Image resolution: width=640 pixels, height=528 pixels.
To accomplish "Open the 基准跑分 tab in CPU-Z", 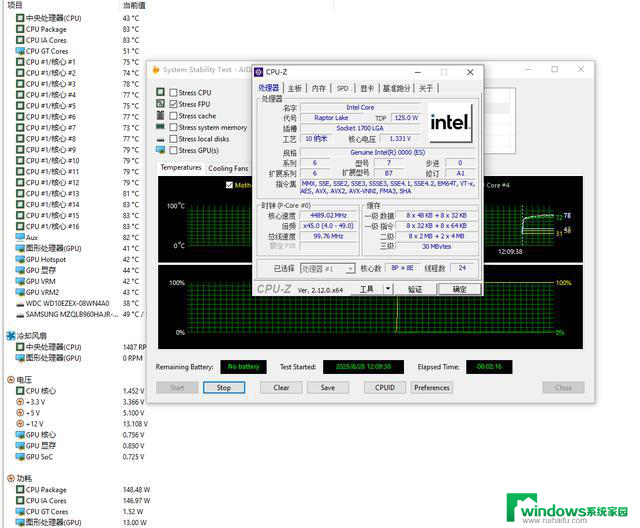I will [x=396, y=88].
